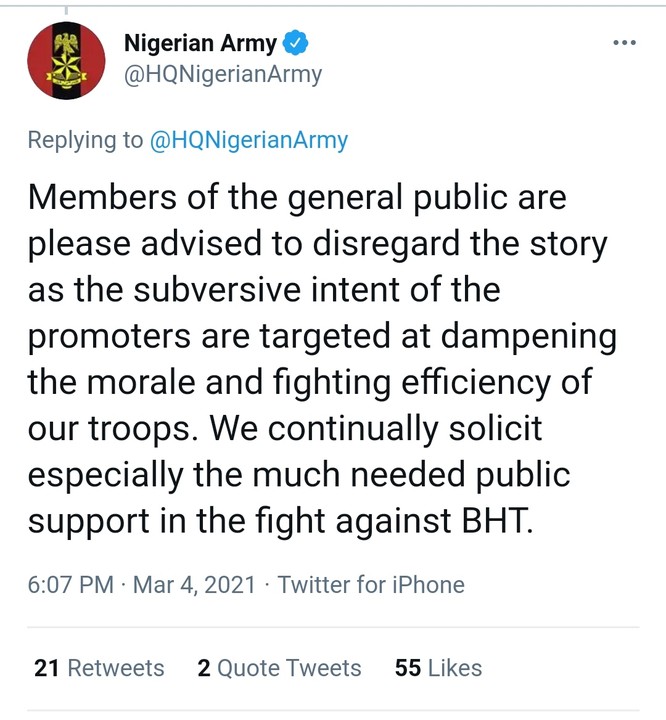The width and height of the screenshot is (666, 720).
Task: Click the like count number "55"
Action: pyautogui.click(x=408, y=668)
